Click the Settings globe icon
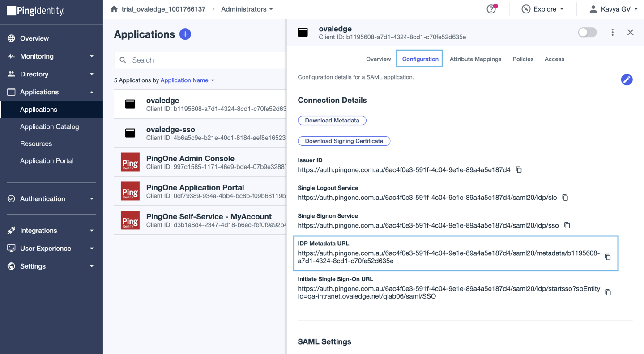Screen dimensions: 644x354 (x=11, y=266)
